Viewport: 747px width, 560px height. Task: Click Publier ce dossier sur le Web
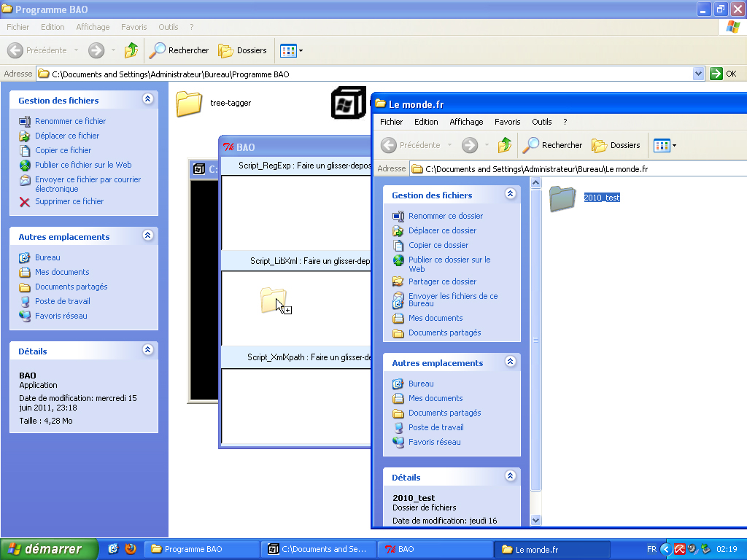(x=449, y=264)
